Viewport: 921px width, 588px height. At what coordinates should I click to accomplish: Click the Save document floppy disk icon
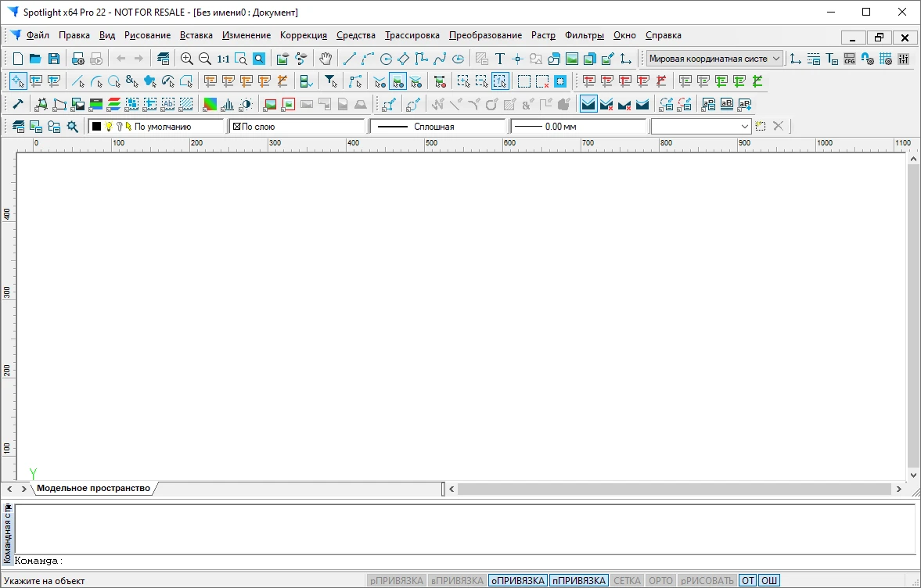coord(54,59)
